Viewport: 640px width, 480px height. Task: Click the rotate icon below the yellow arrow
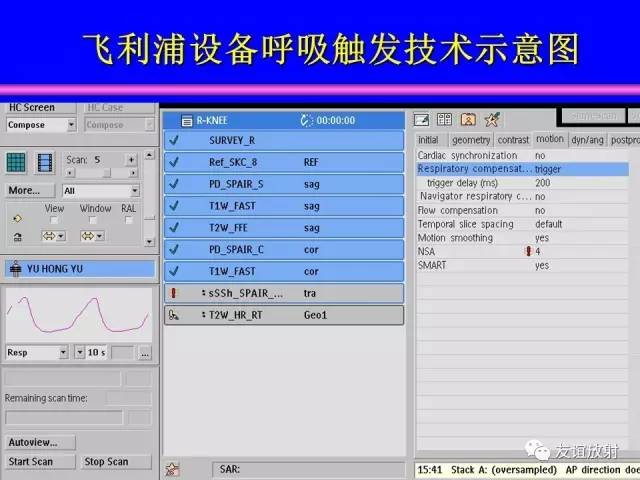pos(18,237)
